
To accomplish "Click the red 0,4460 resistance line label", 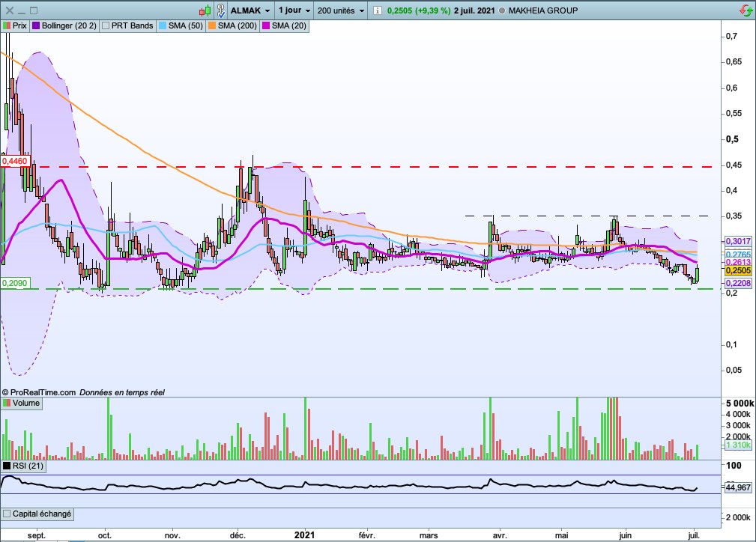I will [15, 161].
